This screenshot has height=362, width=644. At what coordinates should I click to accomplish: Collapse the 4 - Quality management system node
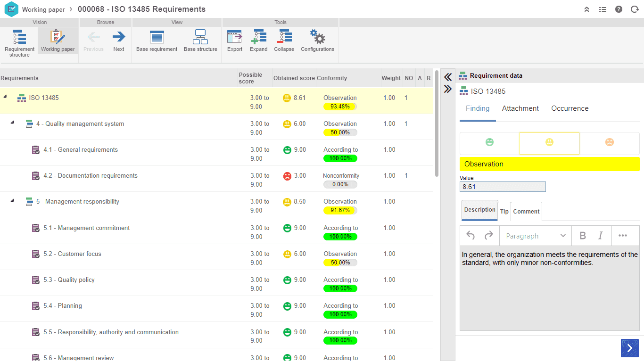pyautogui.click(x=12, y=122)
